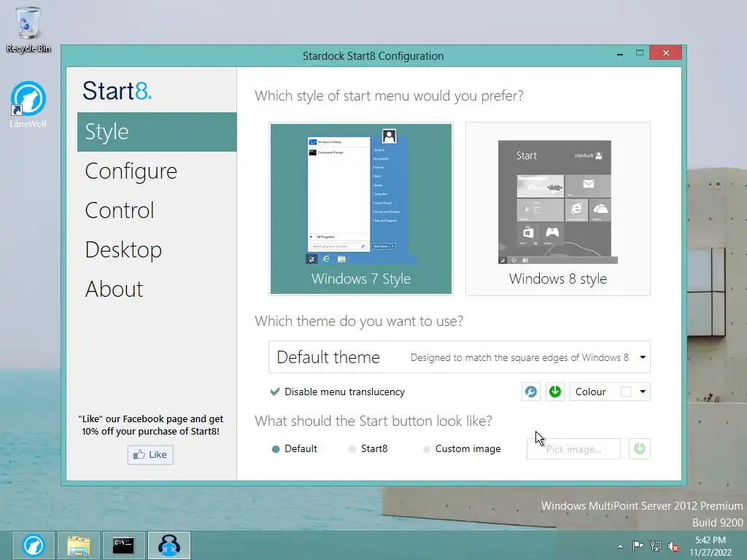Go to the Control section
This screenshot has width=747, height=560.
pos(120,210)
